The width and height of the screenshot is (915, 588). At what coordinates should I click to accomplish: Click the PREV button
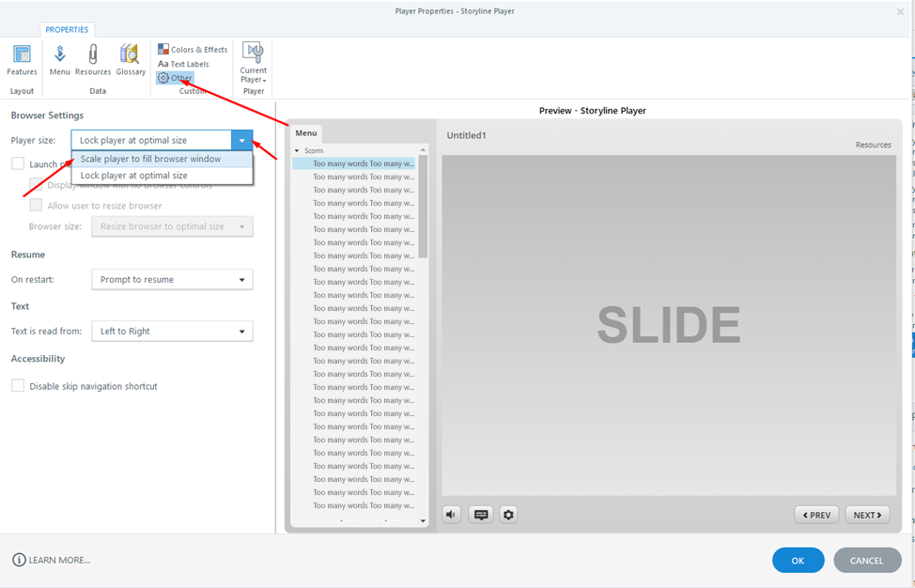click(x=816, y=515)
